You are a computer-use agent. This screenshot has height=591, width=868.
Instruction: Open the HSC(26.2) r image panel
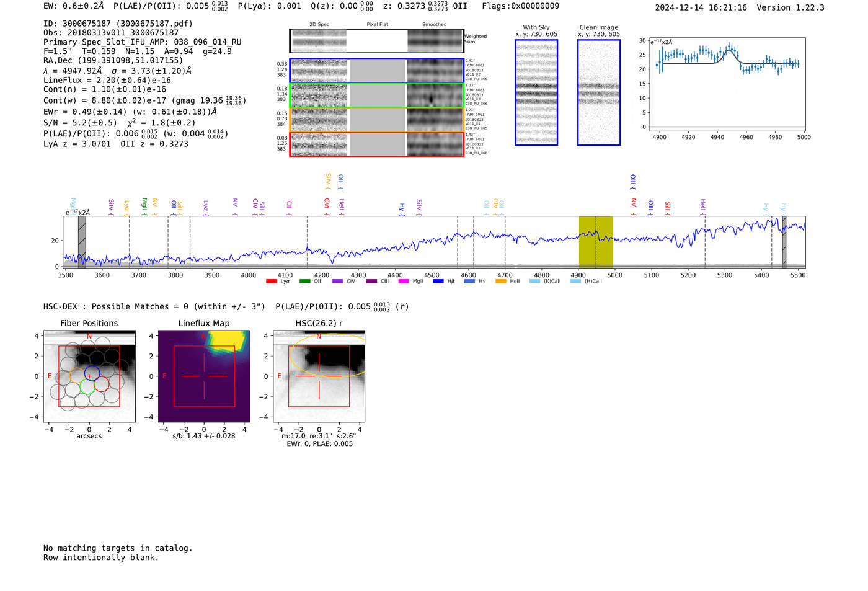pyautogui.click(x=319, y=376)
